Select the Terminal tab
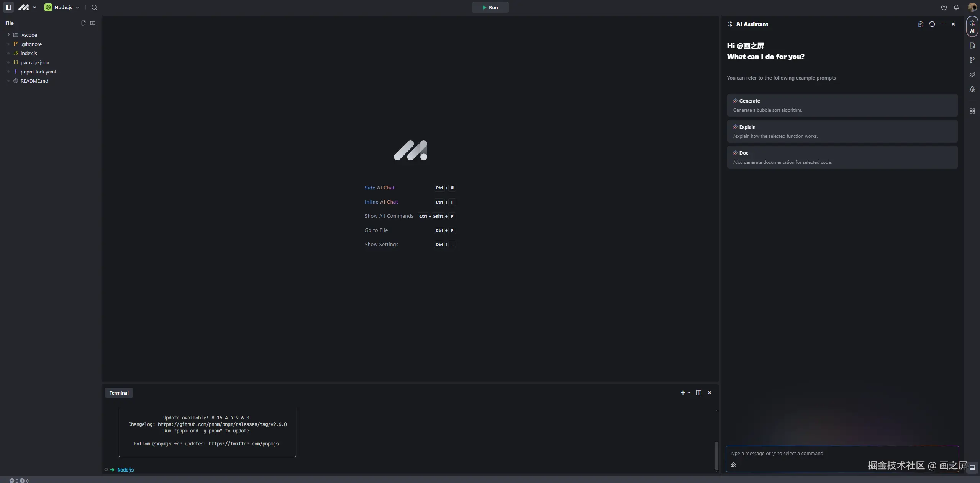The height and width of the screenshot is (483, 980). point(119,393)
